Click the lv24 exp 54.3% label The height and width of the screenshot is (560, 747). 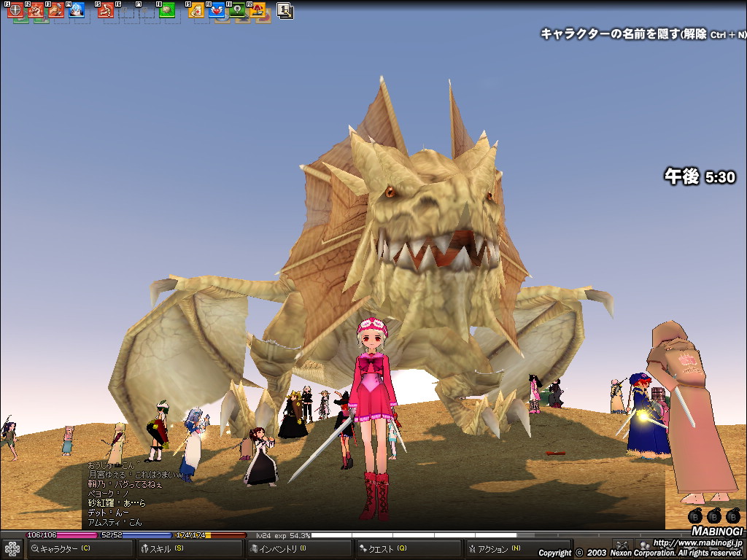click(283, 535)
